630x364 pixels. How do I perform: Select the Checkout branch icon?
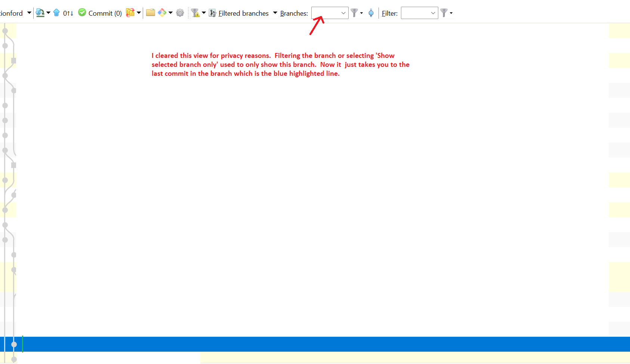pyautogui.click(x=131, y=13)
